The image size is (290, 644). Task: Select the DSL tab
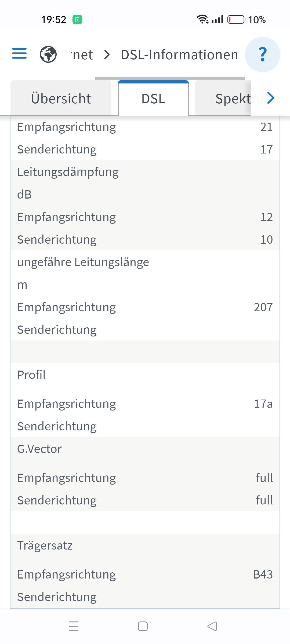[153, 98]
